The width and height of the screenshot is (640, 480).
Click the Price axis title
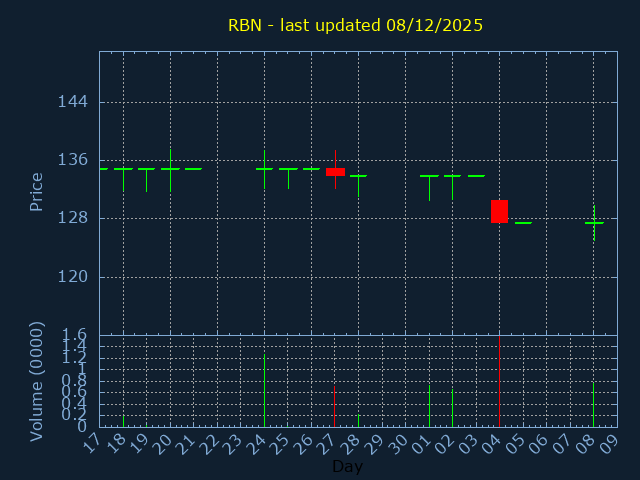(x=37, y=191)
